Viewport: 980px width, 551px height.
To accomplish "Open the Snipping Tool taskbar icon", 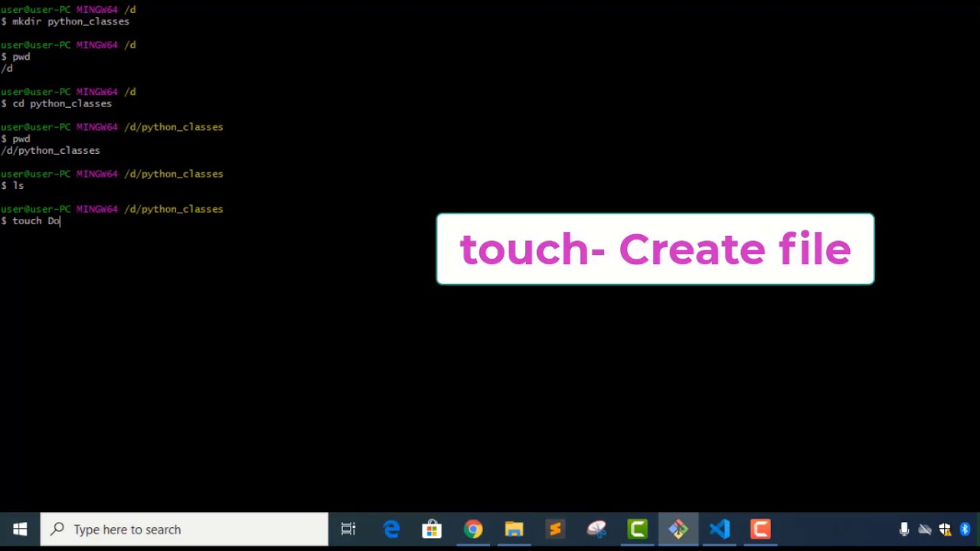I will 596,530.
